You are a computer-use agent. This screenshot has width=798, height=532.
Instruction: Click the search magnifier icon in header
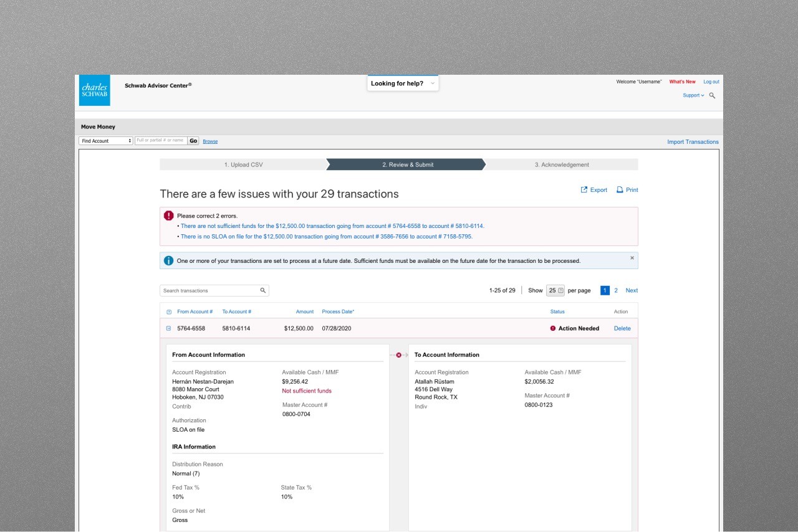click(712, 95)
